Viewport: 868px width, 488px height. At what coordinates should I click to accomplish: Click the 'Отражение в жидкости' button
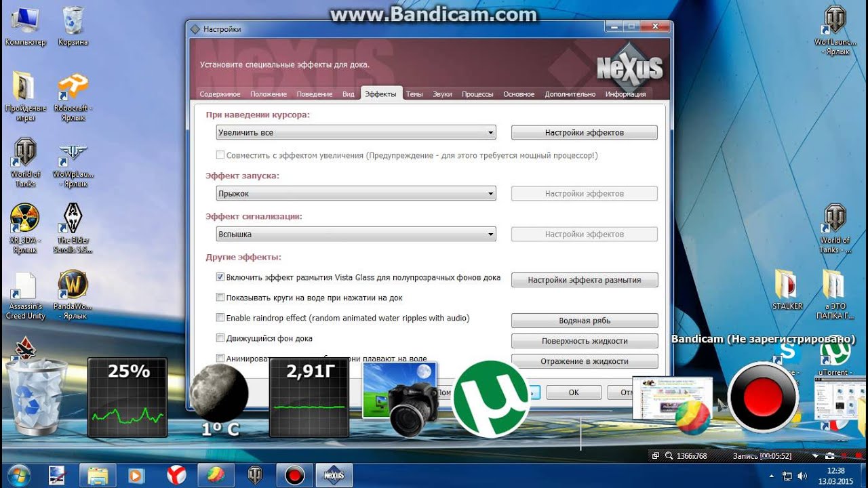tap(585, 361)
